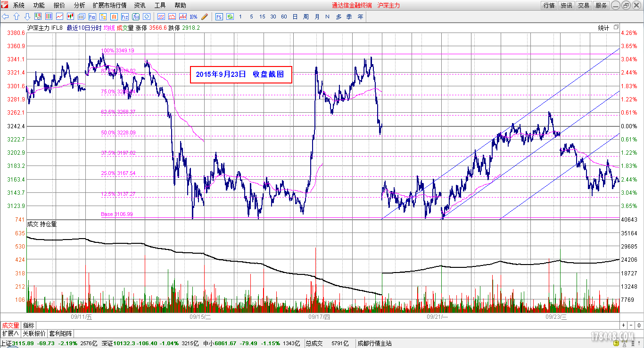Click the 行情 button at top right

click(549, 5)
